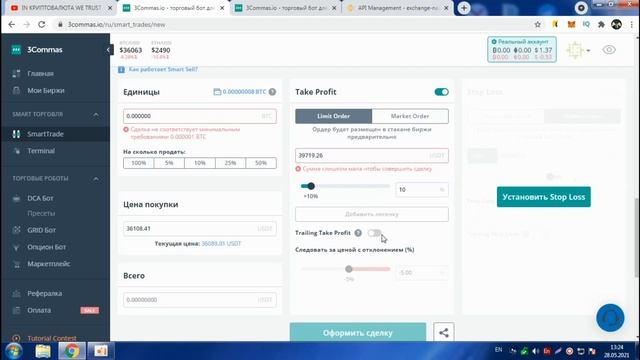Open the support chat bubble
Viewport: 640px width, 360px height.
[610, 318]
